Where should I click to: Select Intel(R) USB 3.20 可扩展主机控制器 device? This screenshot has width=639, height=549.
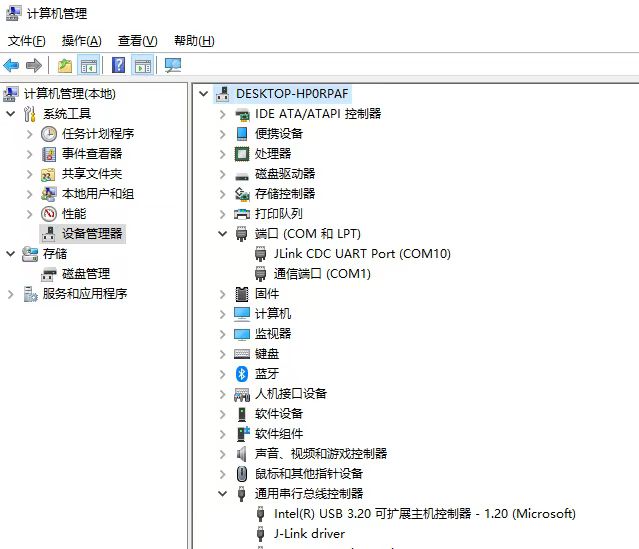pos(425,514)
